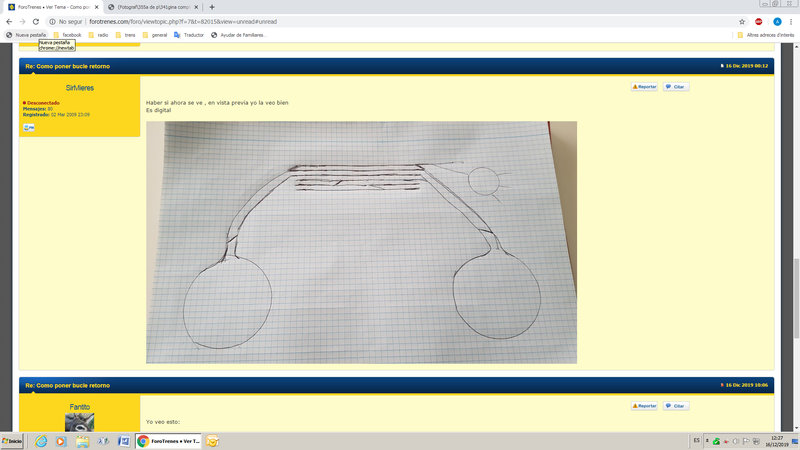800x450 pixels.
Task: Open the Chrome profile avatar
Action: click(x=777, y=21)
